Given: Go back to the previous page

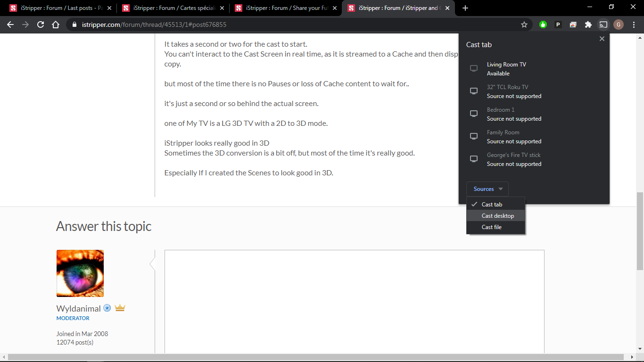Looking at the screenshot, I should (10, 25).
